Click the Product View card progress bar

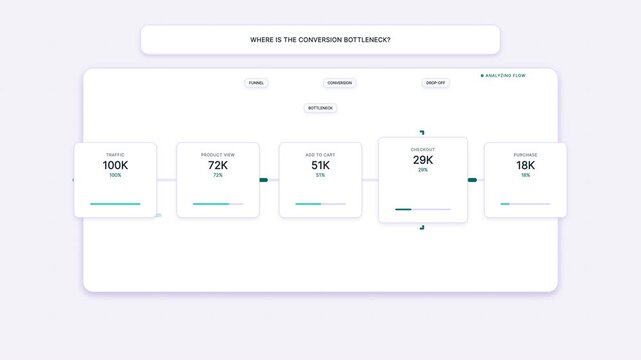click(x=218, y=204)
